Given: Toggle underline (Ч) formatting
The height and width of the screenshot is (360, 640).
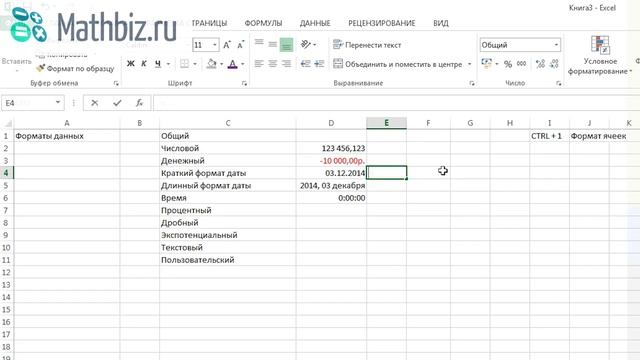Looking at the screenshot, I should (x=158, y=64).
